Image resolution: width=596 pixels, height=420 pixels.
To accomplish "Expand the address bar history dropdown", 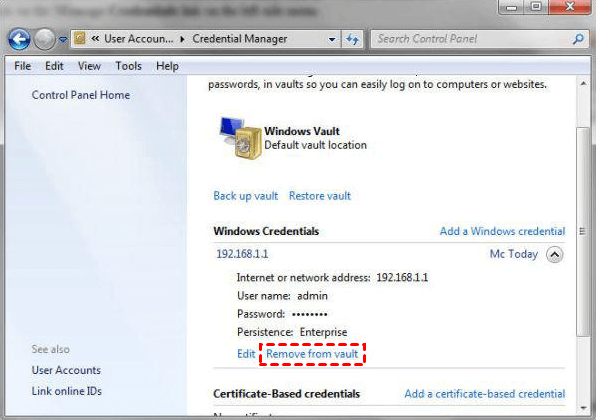I will click(x=332, y=39).
